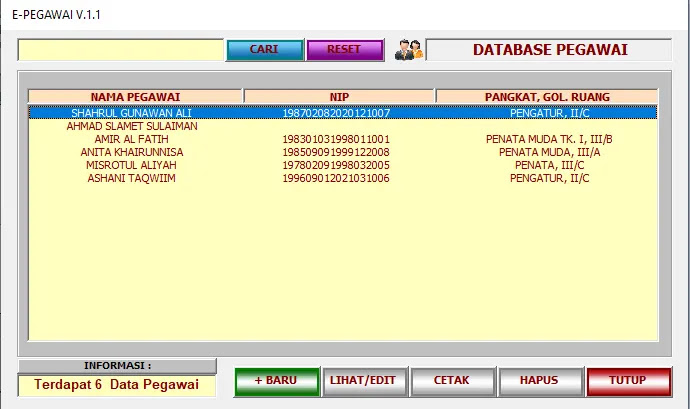
Task: Click the CETAK print button
Action: 452,381
